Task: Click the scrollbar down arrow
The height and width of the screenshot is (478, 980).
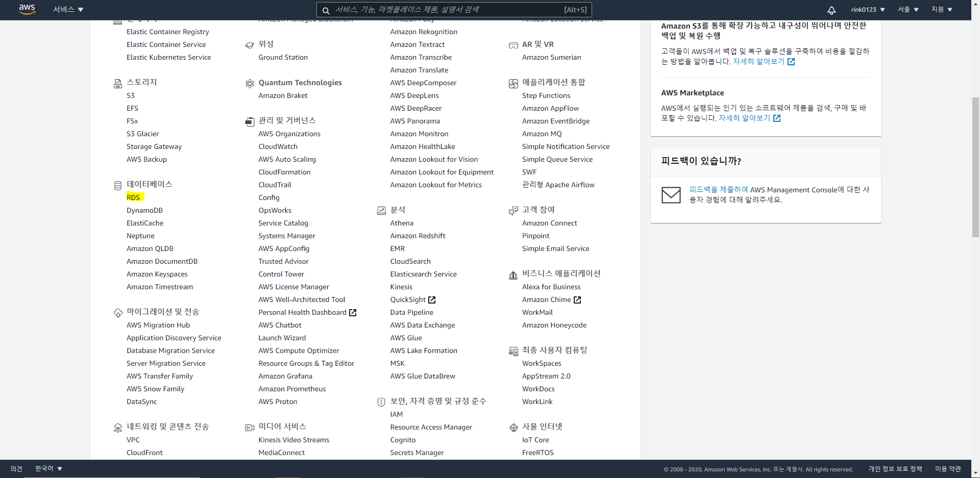Action: pos(975,473)
